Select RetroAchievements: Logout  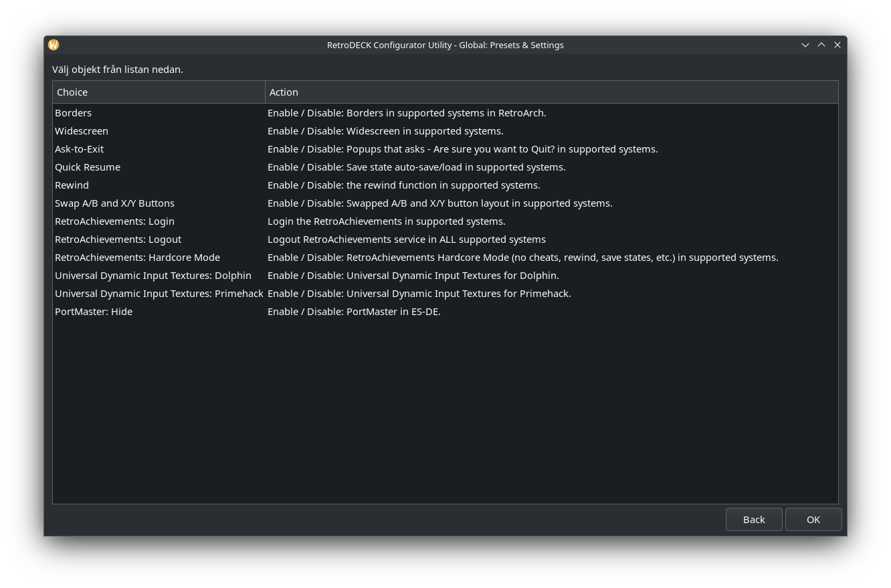pyautogui.click(x=118, y=239)
